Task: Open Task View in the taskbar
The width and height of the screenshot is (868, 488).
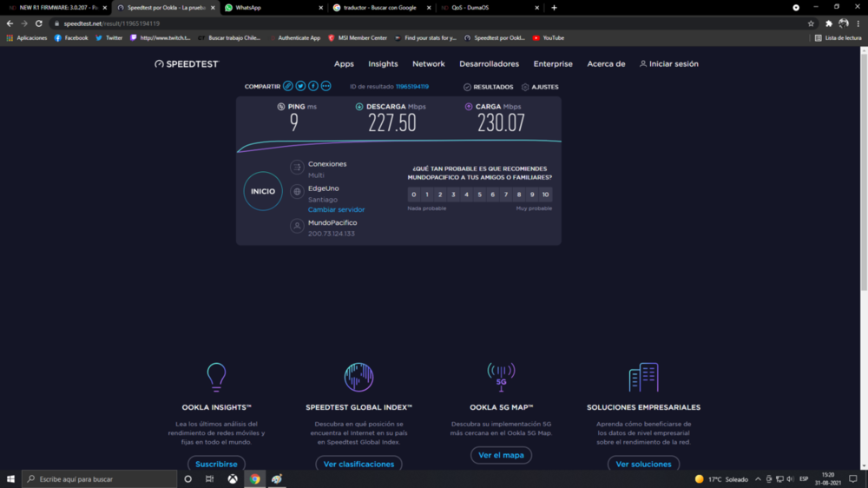Action: 210,479
